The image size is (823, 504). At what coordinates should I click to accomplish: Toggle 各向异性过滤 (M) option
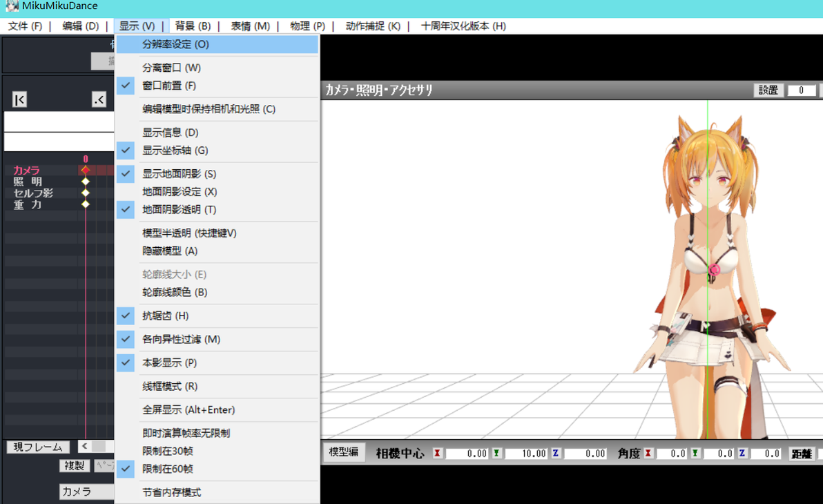click(217, 339)
